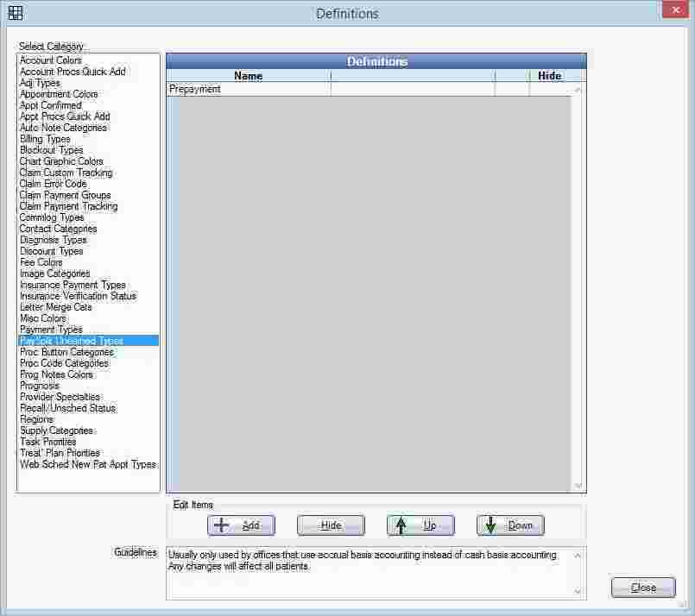
Task: Pick Insurance Verification Status category
Action: [78, 296]
